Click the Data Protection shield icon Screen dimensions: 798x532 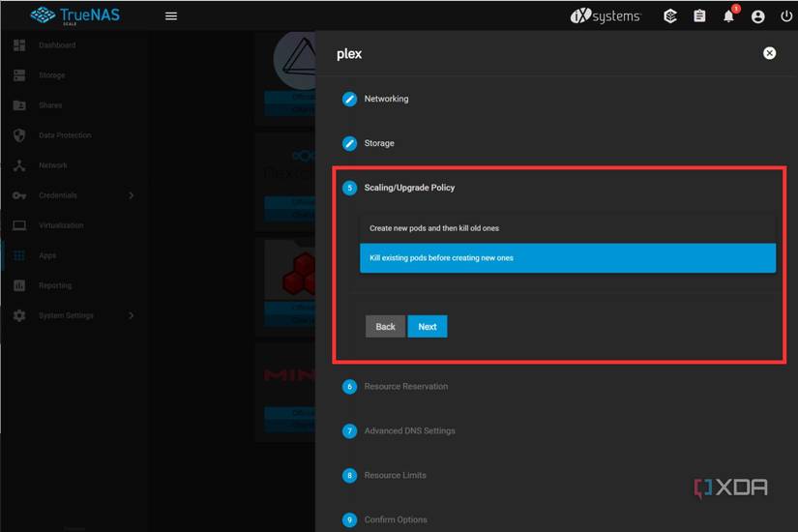coord(19,134)
